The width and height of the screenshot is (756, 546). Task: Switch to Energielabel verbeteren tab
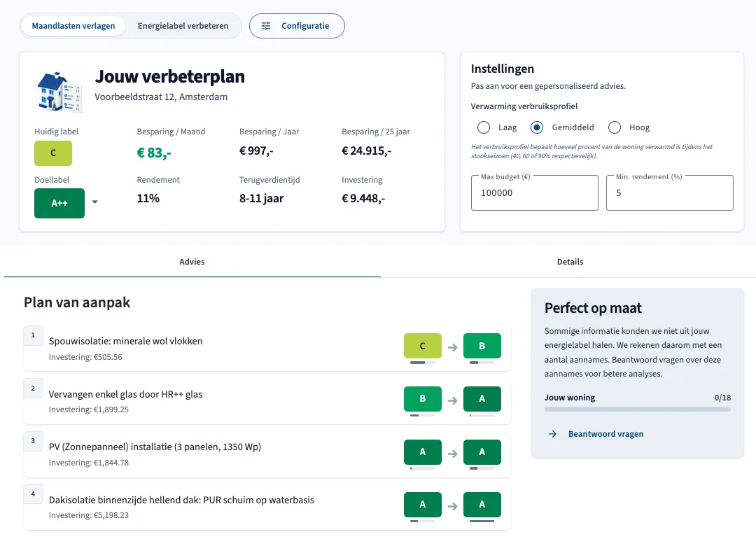click(x=183, y=26)
